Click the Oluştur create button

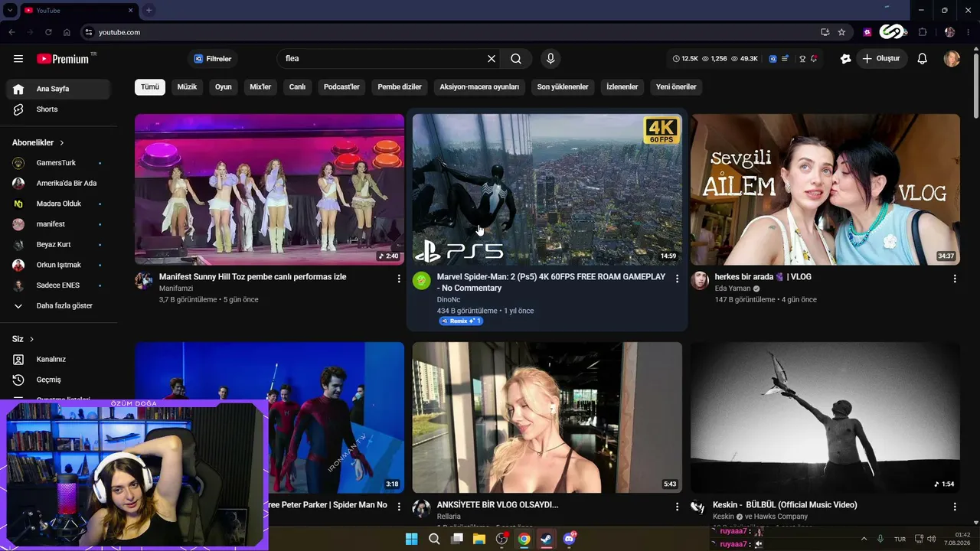click(881, 59)
